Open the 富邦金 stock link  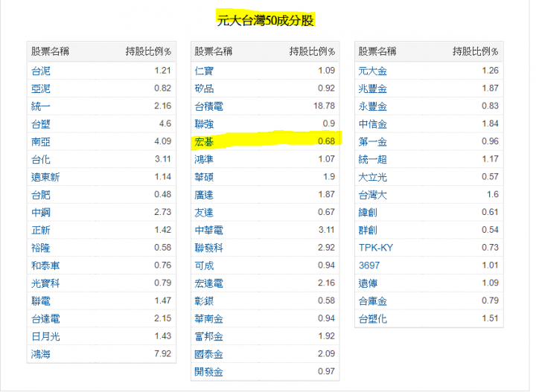point(209,337)
